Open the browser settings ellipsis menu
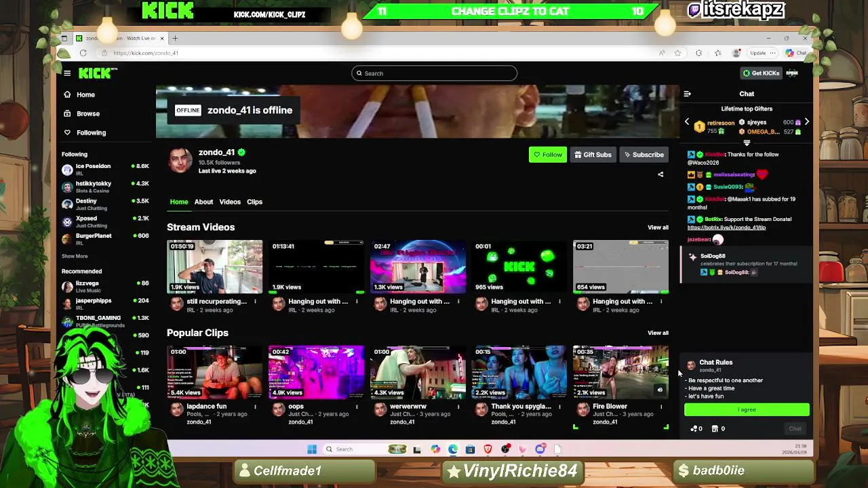The height and width of the screenshot is (488, 868). click(x=772, y=53)
